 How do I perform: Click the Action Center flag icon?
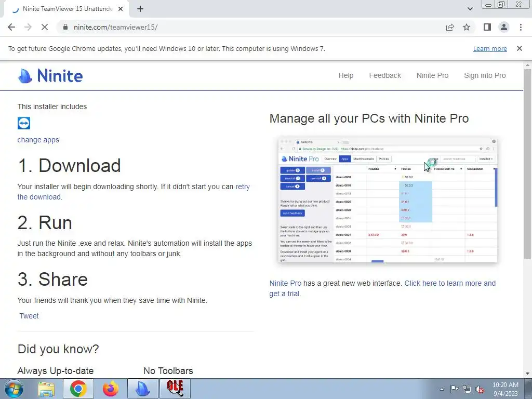[454, 389]
